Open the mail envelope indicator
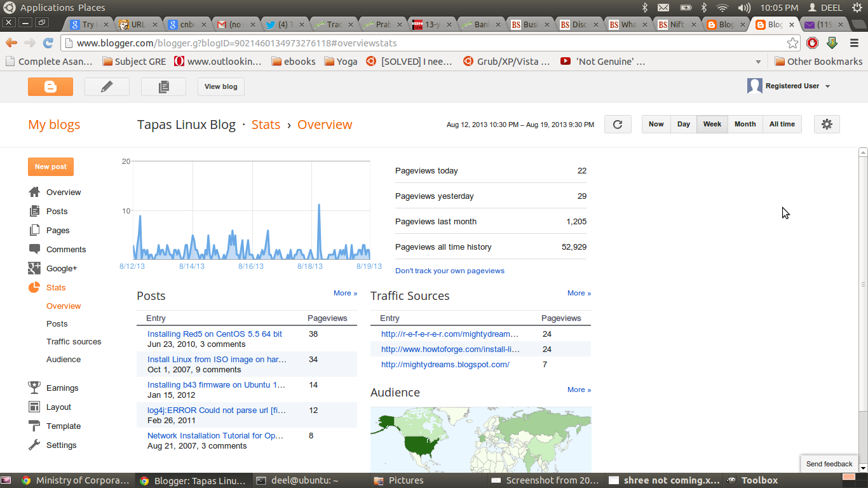Viewport: 868px width, 488px height. 663,8
